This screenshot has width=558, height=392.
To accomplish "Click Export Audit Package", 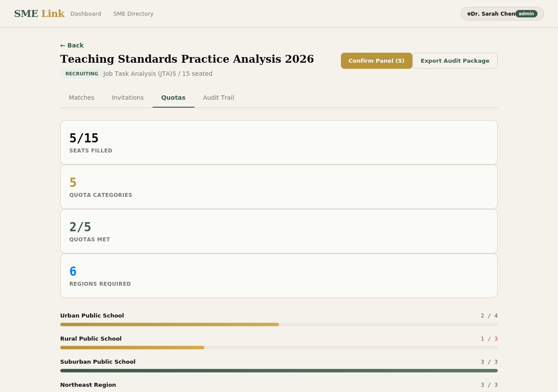I will 455,61.
